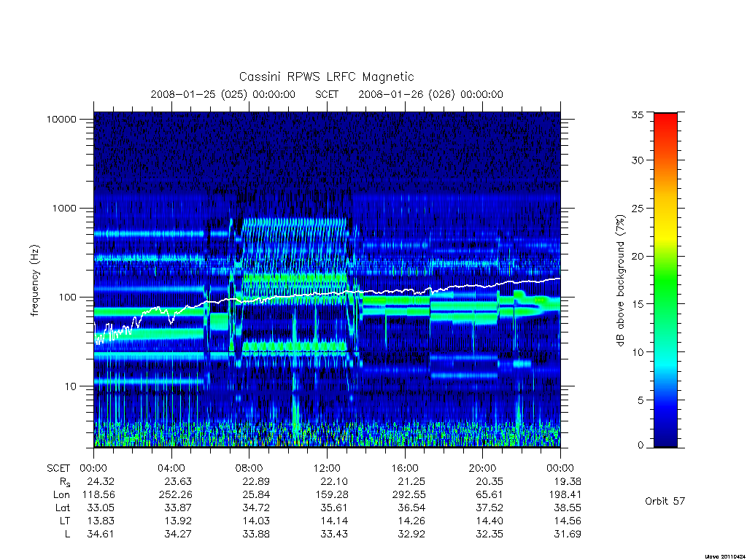747x560 pixels.
Task: Click the 'Lat' row label
Action: pos(62,507)
